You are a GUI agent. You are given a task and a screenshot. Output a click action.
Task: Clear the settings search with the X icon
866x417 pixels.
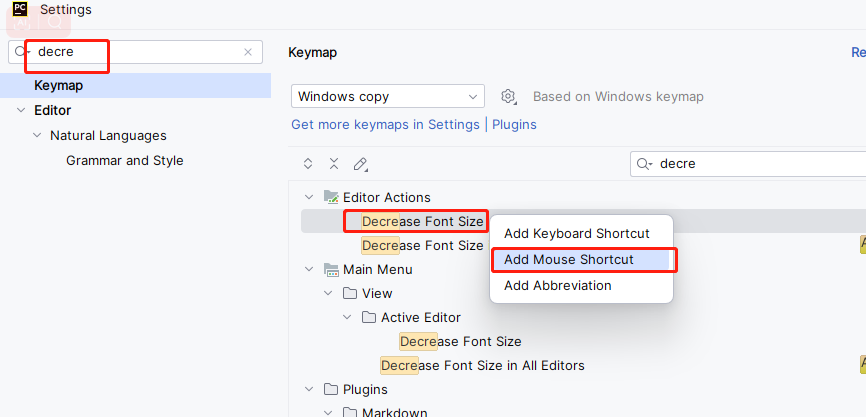[x=248, y=52]
